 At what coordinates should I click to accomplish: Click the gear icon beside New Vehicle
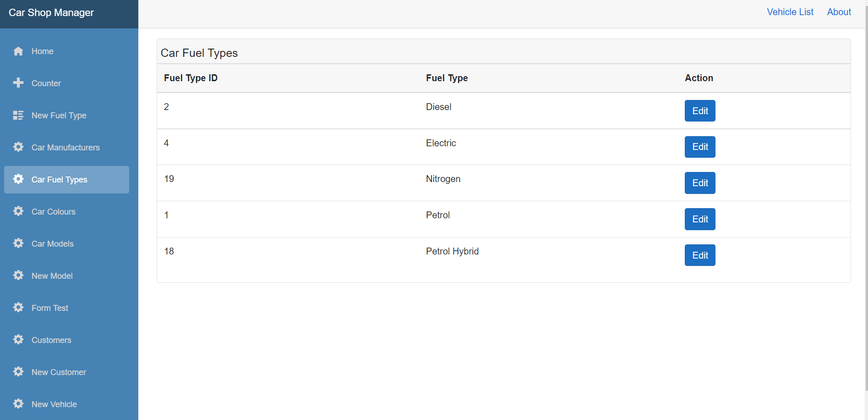click(x=18, y=404)
